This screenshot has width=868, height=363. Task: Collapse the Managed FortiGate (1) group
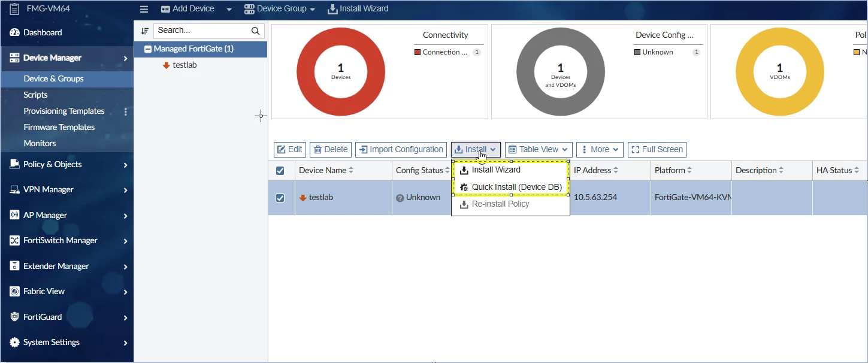148,49
